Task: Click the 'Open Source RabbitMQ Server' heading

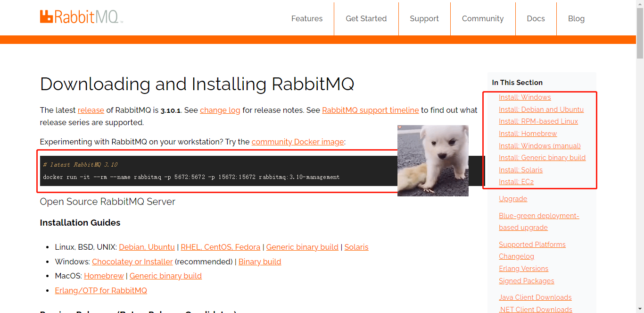Action: coord(107,202)
